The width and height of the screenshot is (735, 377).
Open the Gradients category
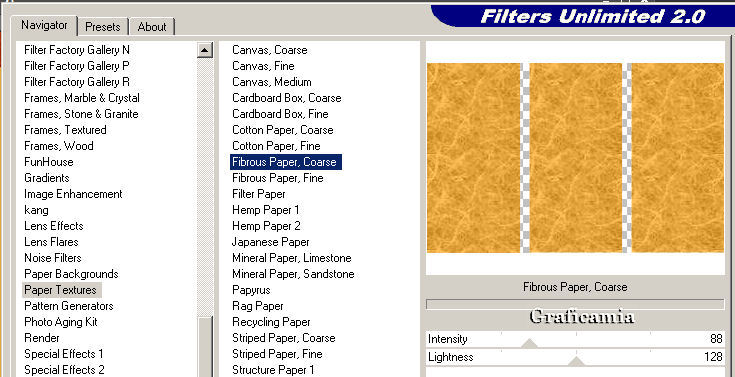click(x=47, y=177)
